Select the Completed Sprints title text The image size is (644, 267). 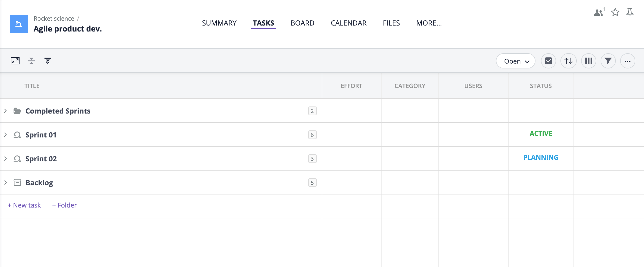58,111
